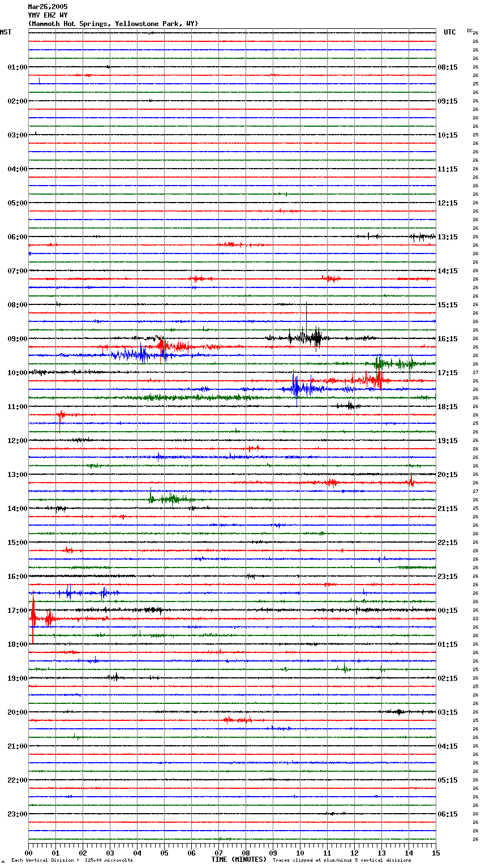
Task: Select the 22:00 MST row label
Action: tap(18, 780)
